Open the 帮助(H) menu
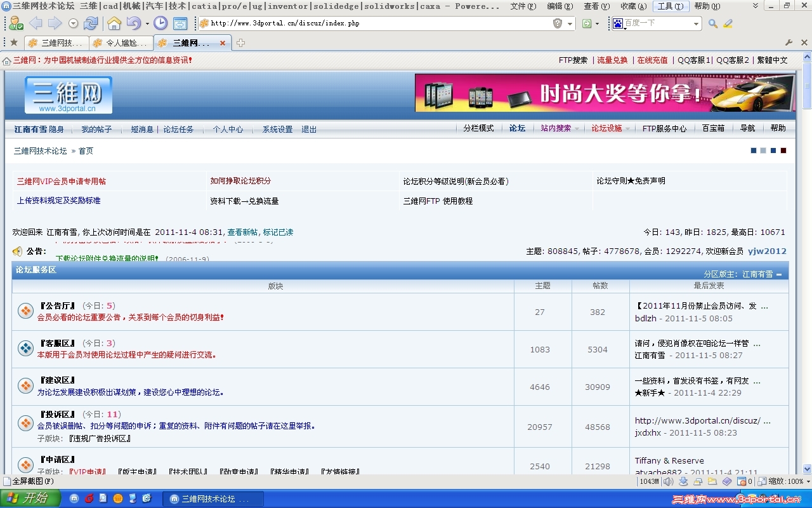 coord(707,6)
